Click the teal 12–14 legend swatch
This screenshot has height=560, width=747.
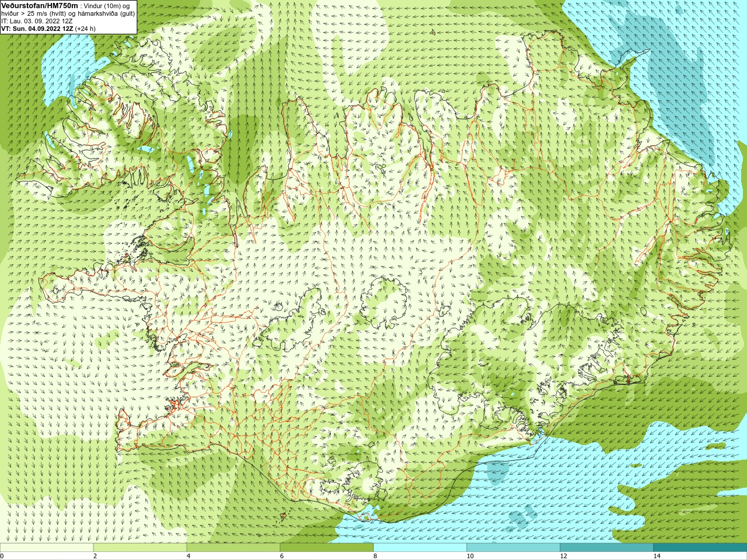[607, 548]
